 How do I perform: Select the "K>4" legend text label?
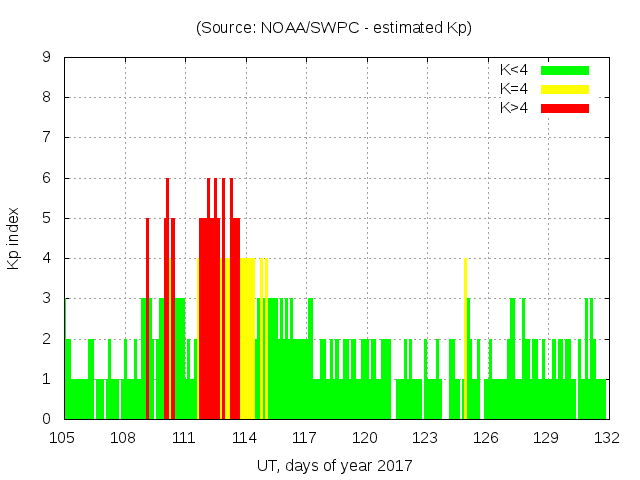pyautogui.click(x=515, y=107)
